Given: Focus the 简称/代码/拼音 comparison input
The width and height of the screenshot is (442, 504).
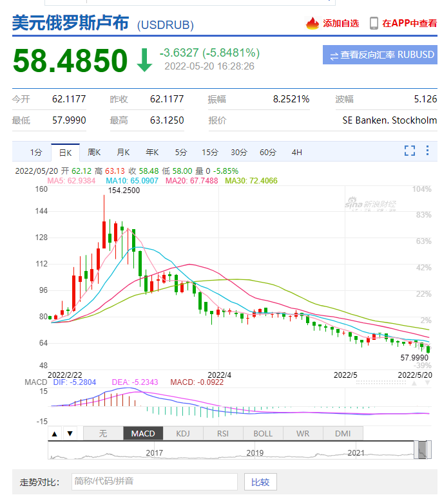Looking at the screenshot, I should pyautogui.click(x=154, y=481).
